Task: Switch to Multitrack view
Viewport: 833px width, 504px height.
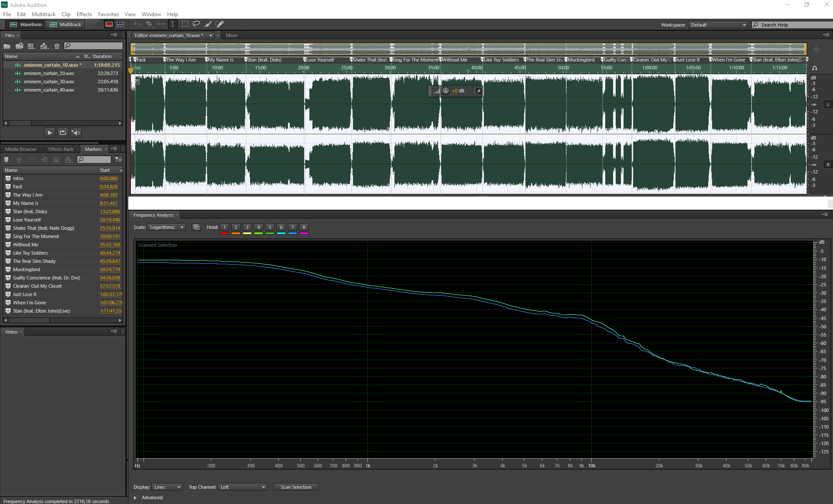Action: 65,24
